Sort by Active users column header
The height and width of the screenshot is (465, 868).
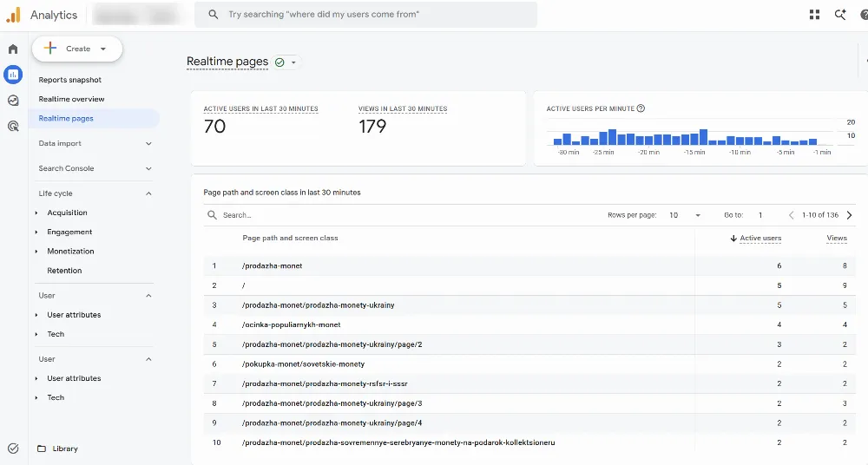760,238
